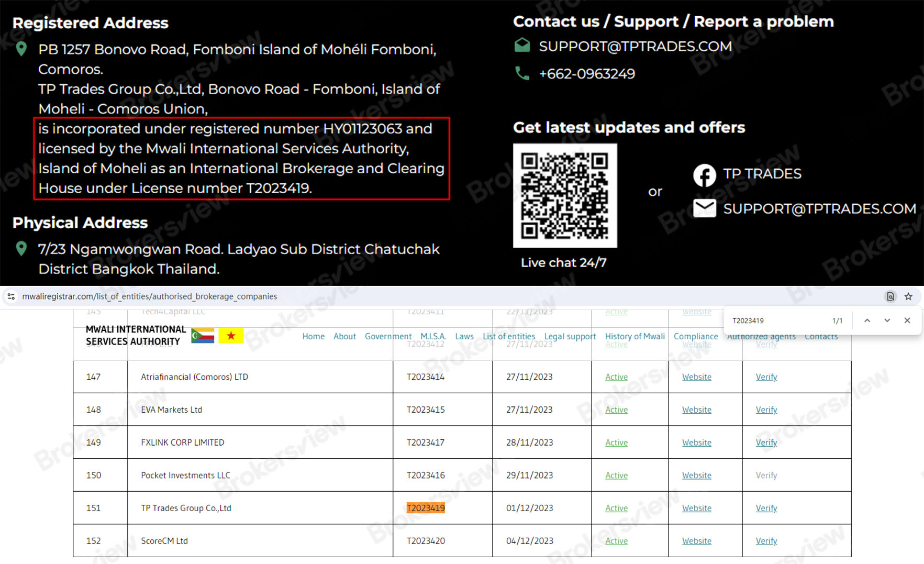Go to previous find result arrow
Screen dimensions: 924x564
pyautogui.click(x=867, y=320)
